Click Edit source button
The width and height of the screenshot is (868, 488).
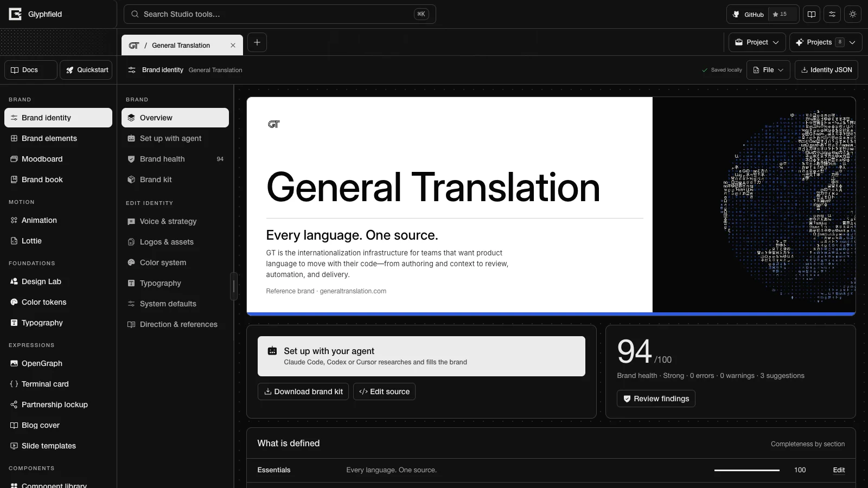point(384,391)
